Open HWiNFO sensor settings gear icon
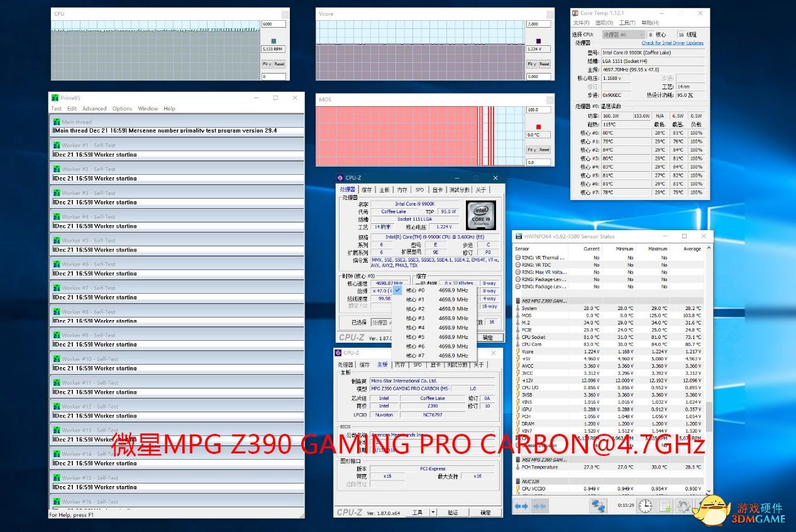Image resolution: width=796 pixels, height=532 pixels. [x=683, y=506]
